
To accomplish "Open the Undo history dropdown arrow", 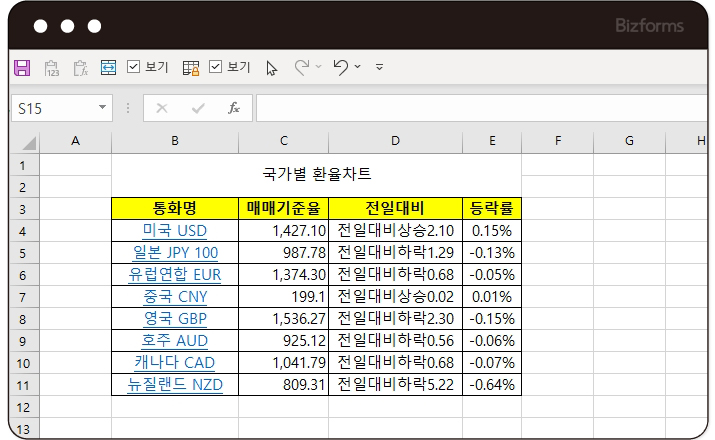I will coord(358,68).
